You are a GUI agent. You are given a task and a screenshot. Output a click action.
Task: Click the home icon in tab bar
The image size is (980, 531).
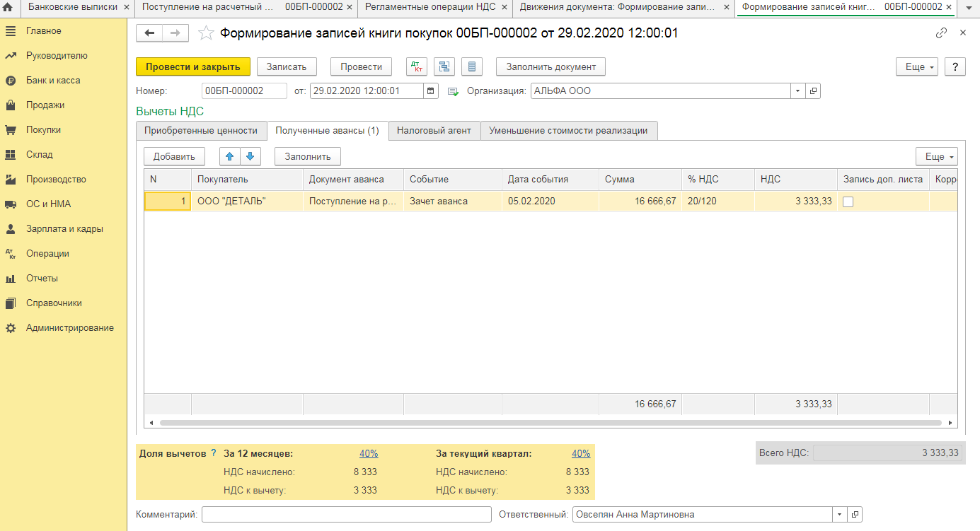(x=9, y=7)
